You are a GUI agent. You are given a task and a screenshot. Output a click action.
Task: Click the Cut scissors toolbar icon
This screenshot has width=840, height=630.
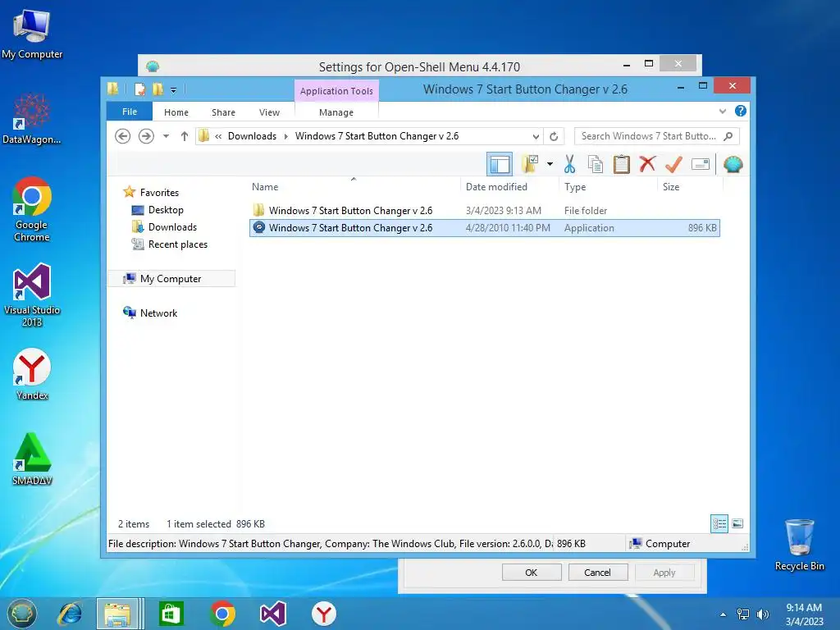click(x=569, y=164)
